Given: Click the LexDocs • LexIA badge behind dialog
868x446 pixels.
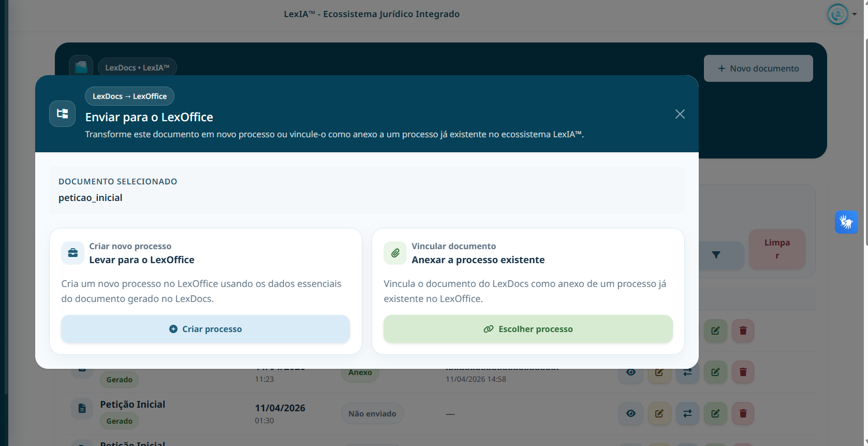Looking at the screenshot, I should (x=137, y=68).
